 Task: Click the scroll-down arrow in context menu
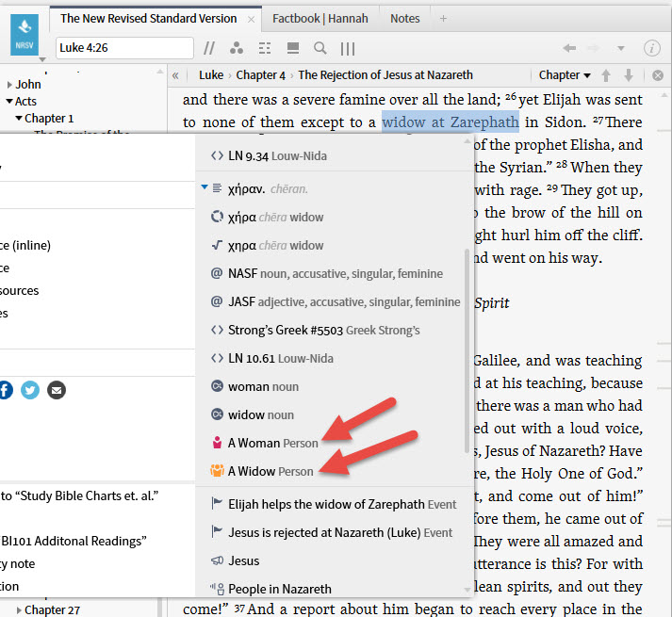click(467, 591)
